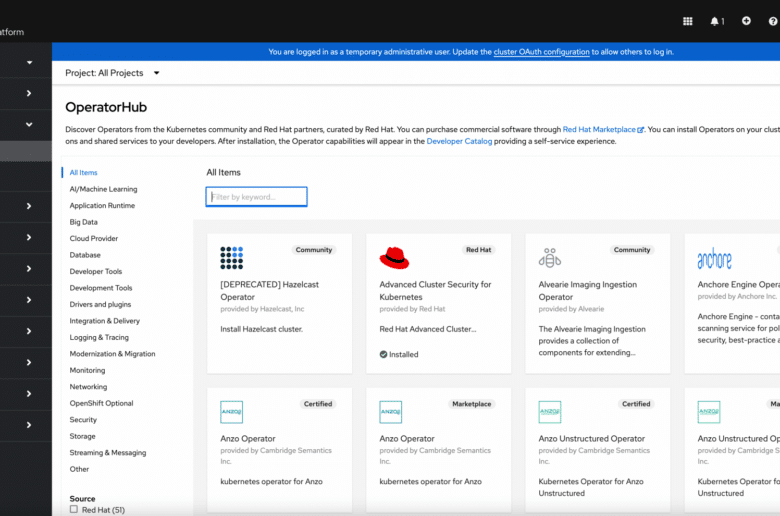Select Security category
The width and height of the screenshot is (780, 516).
point(83,419)
